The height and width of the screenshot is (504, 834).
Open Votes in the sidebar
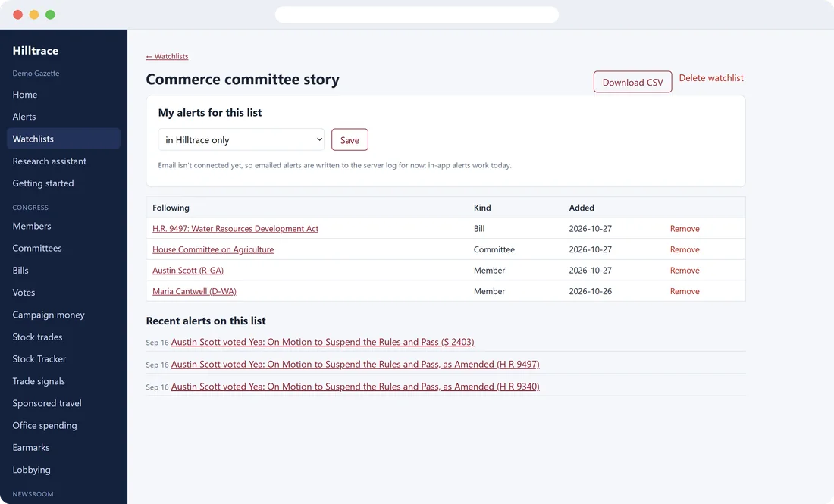24,293
